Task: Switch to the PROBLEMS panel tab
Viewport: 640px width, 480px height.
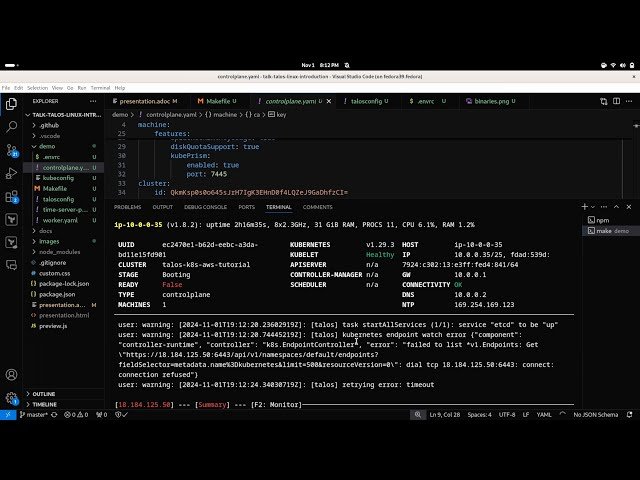Action: click(x=128, y=207)
